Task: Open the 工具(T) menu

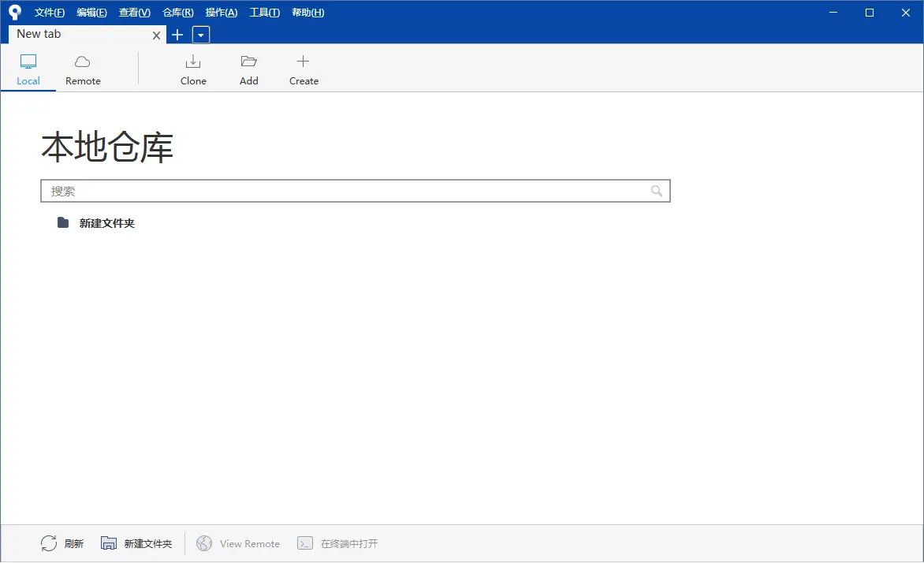Action: point(265,13)
